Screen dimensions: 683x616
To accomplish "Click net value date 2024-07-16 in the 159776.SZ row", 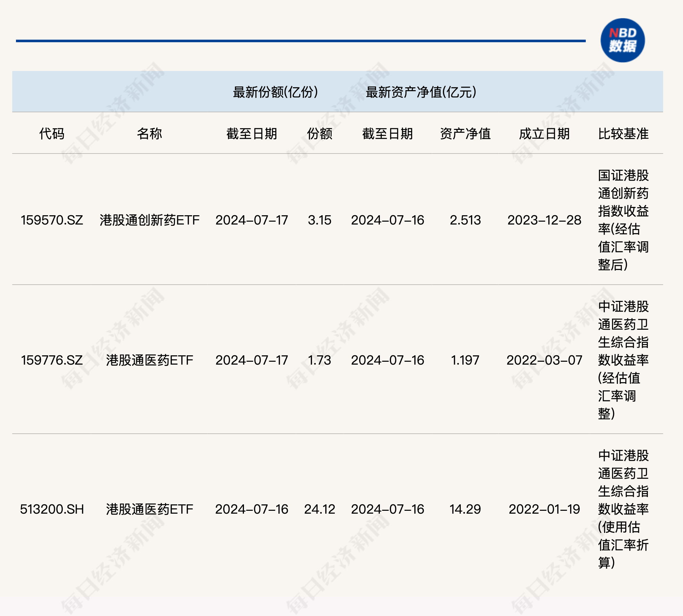I will click(x=388, y=360).
